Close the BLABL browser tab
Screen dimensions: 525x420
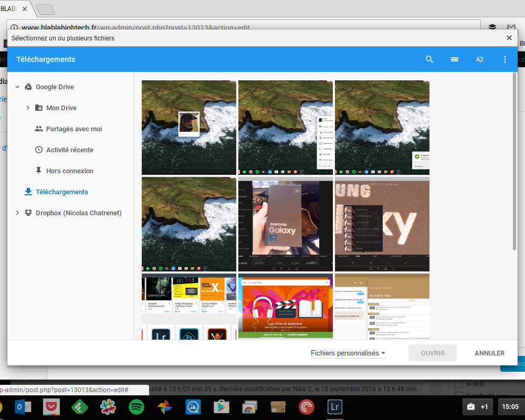(x=25, y=9)
